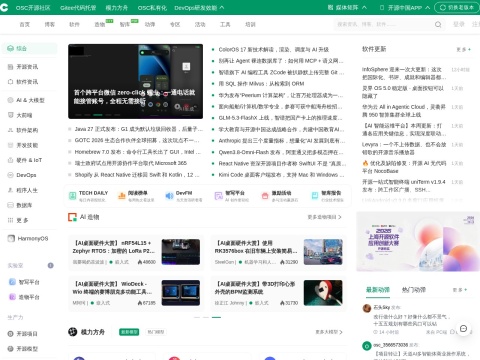The height and width of the screenshot is (360, 480).
Task: Open the 造物 nav tab
Action: [x=100, y=24]
